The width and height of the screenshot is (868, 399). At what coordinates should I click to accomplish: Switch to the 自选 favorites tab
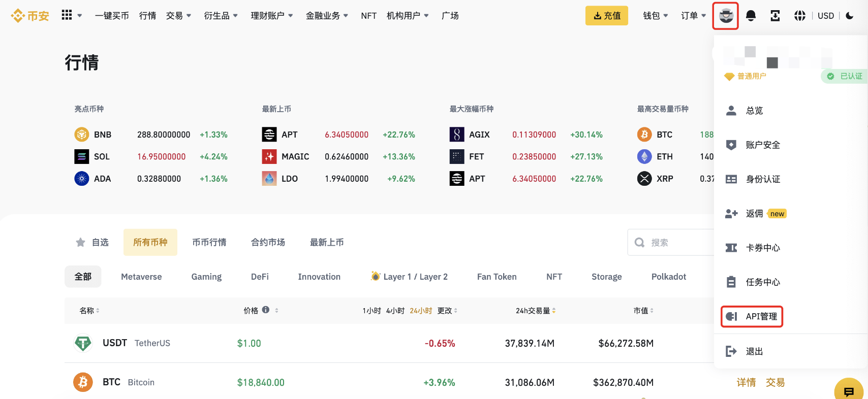point(92,242)
